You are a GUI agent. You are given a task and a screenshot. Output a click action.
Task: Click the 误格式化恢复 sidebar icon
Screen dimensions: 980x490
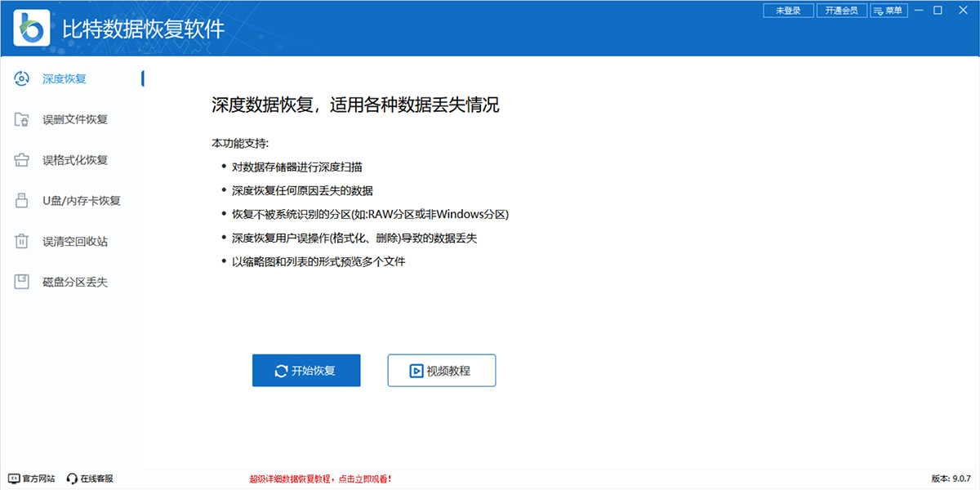click(22, 160)
